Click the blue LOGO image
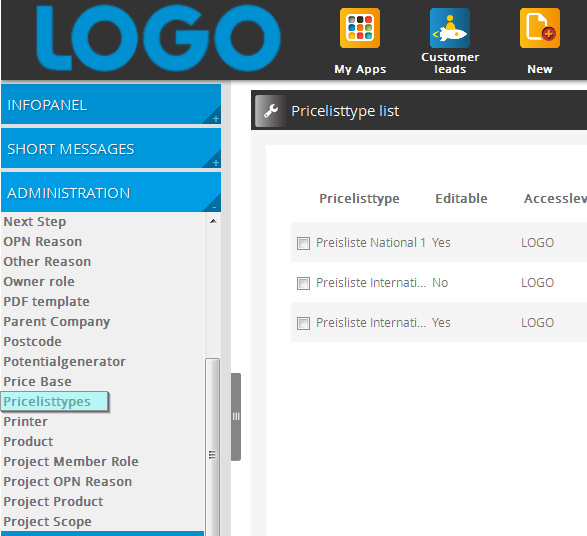The image size is (587, 536). pos(158,38)
